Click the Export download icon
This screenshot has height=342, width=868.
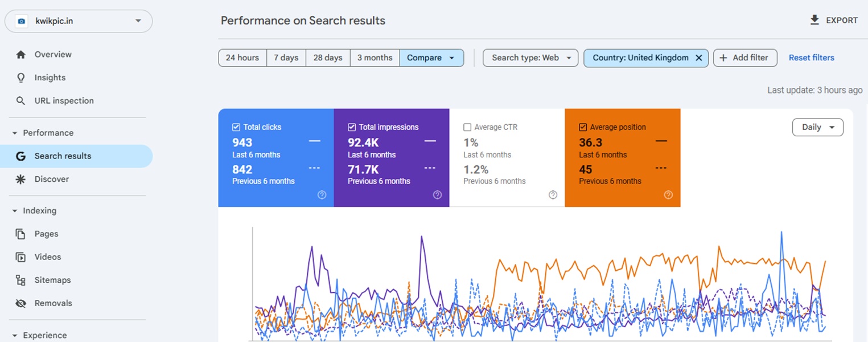814,20
